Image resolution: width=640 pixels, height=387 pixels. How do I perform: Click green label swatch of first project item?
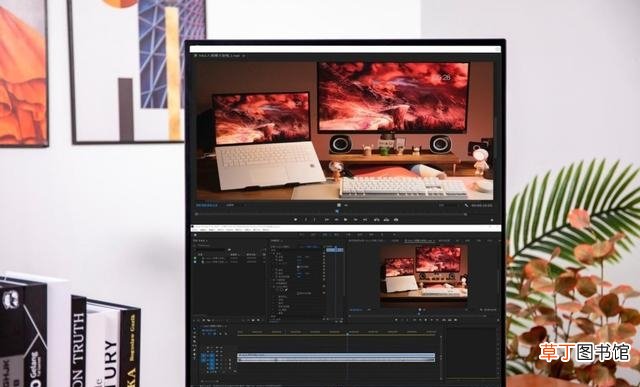(195, 258)
